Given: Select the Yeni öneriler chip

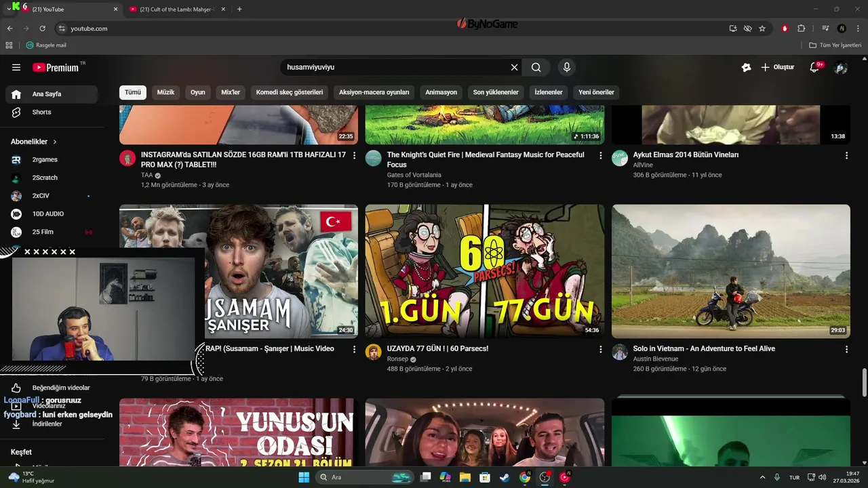Looking at the screenshot, I should (597, 92).
